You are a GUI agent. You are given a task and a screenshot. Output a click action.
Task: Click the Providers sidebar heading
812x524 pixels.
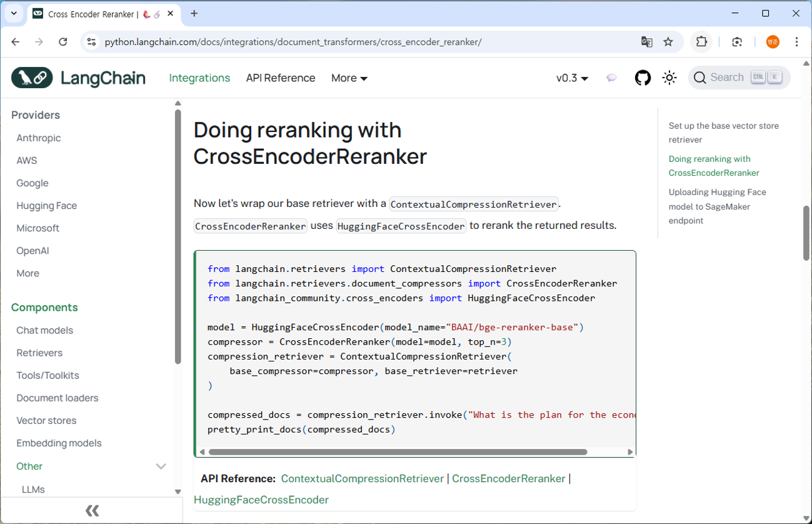point(36,115)
